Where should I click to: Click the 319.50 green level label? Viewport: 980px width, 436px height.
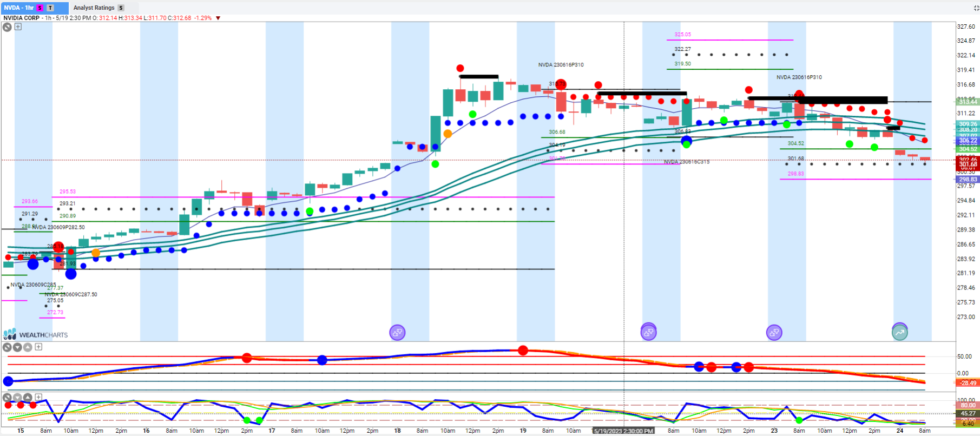point(682,64)
